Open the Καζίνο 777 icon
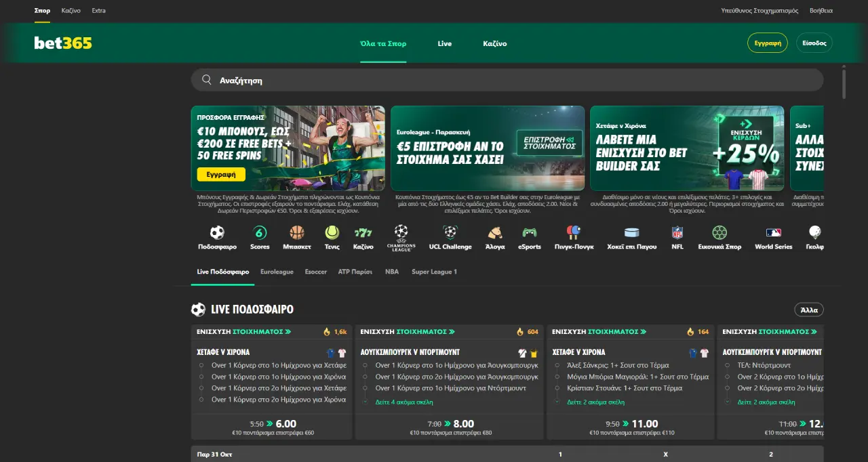Screen dimensions: 868x462 (x=363, y=233)
